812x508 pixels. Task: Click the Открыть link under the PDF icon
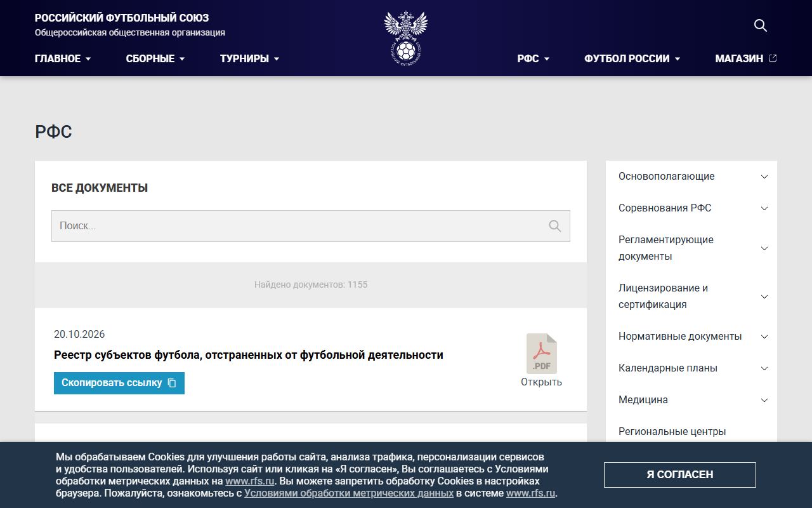click(x=542, y=382)
